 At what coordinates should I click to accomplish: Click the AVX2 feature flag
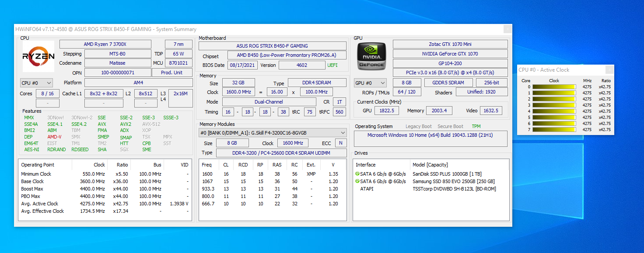click(126, 124)
